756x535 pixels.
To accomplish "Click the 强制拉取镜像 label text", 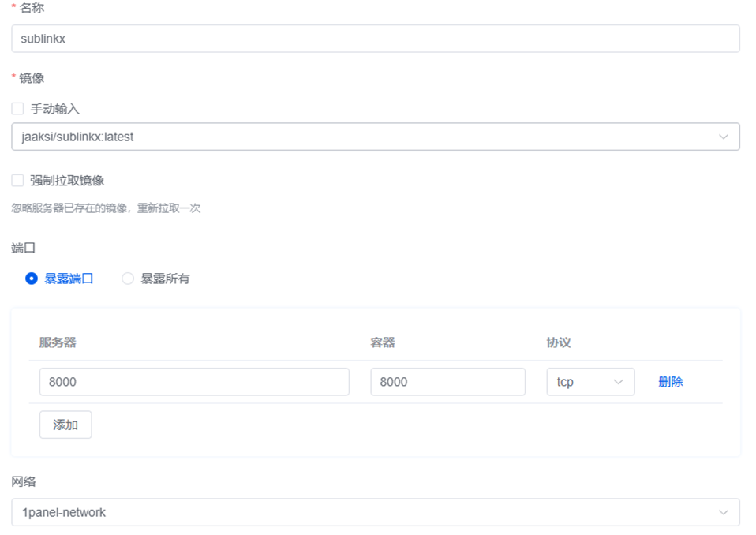I will pyautogui.click(x=67, y=181).
